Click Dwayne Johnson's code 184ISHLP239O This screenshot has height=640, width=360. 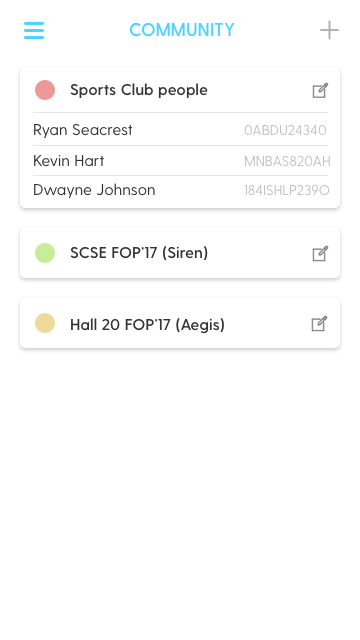tap(287, 191)
